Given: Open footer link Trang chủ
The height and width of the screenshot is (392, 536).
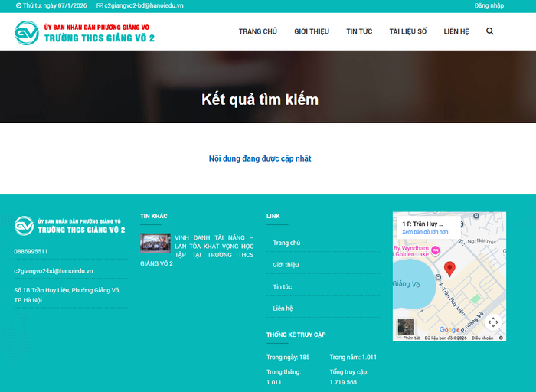Looking at the screenshot, I should (286, 243).
